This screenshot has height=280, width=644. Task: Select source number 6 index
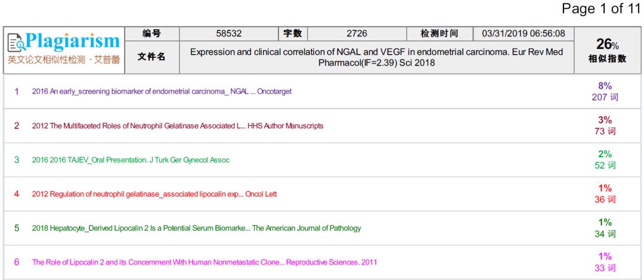pos(17,262)
